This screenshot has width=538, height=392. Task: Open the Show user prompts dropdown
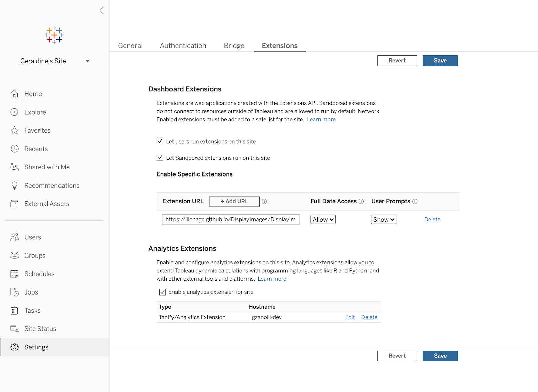tap(383, 220)
